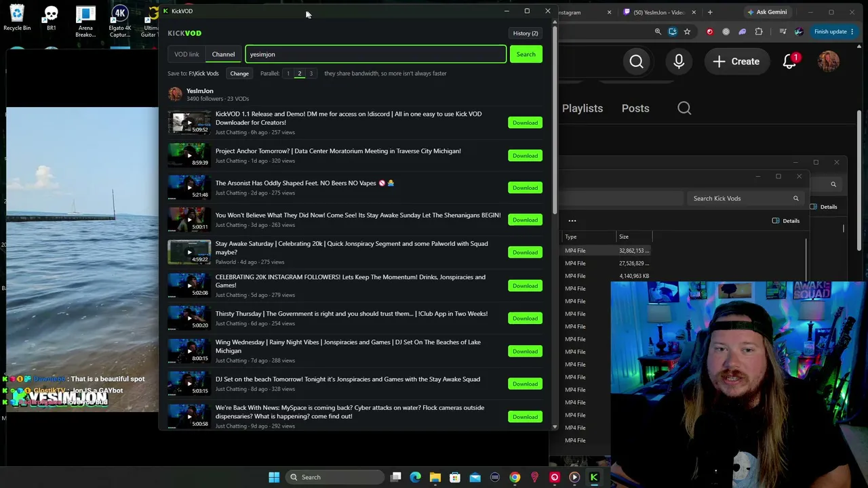Sort files by the Size column
The image size is (868, 488).
[634, 237]
